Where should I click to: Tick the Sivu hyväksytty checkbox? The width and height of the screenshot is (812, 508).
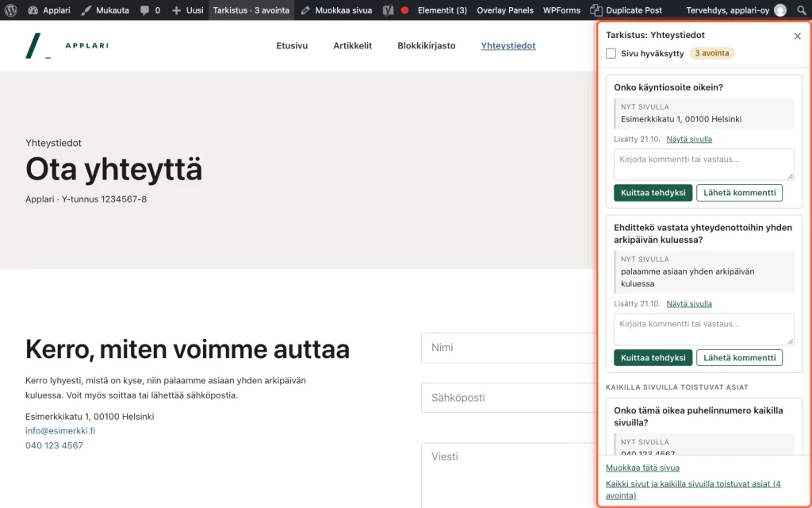tap(611, 53)
